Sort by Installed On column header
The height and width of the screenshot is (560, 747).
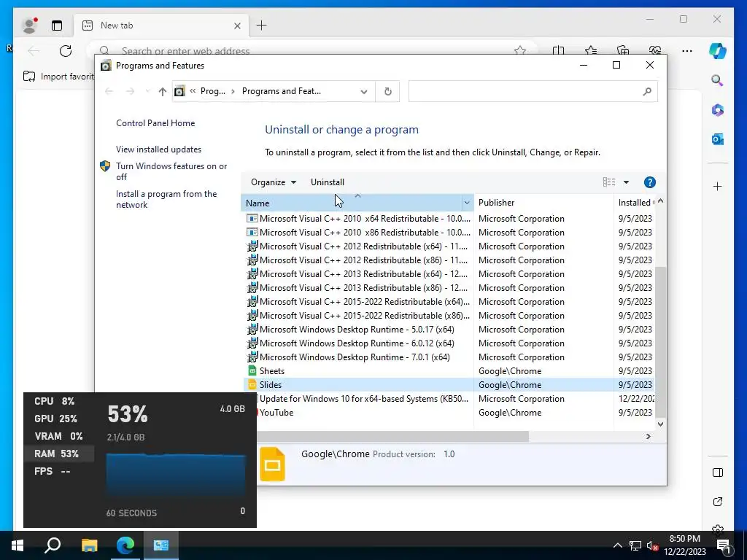click(x=635, y=203)
